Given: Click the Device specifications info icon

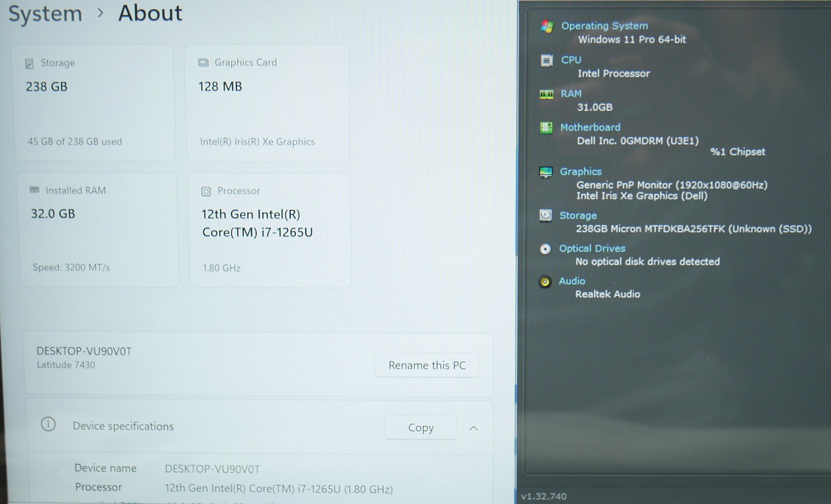Looking at the screenshot, I should pos(48,425).
